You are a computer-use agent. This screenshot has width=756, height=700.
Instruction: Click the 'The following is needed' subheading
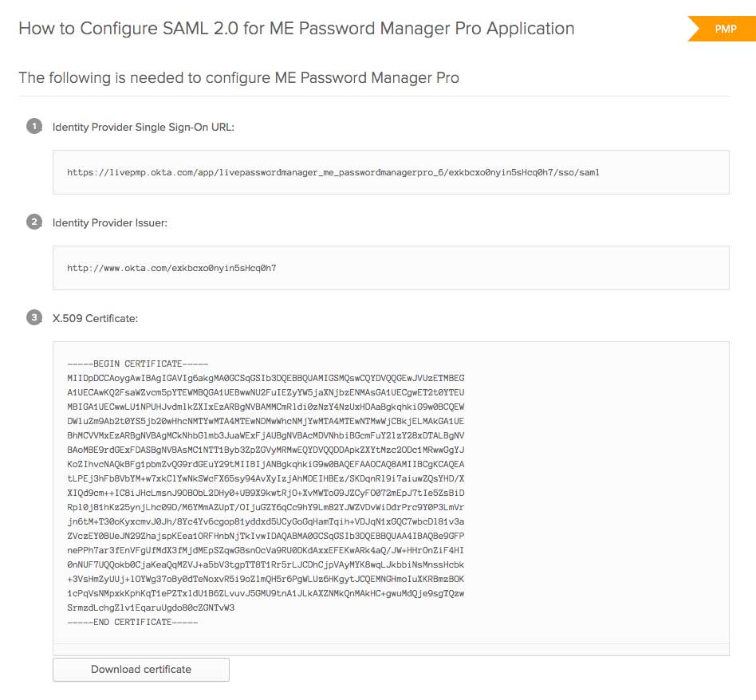pos(238,78)
